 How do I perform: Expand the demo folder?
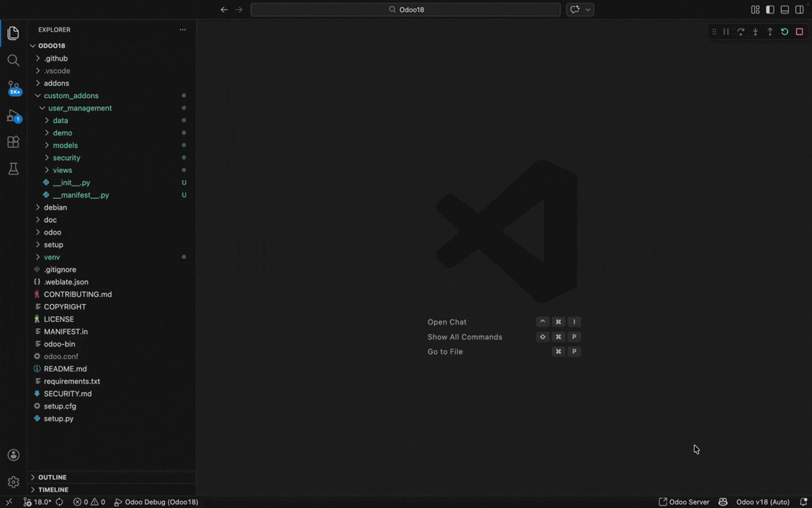point(111,133)
